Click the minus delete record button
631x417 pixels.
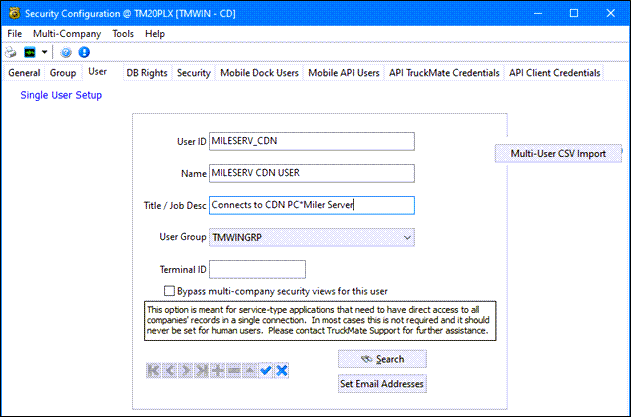click(234, 370)
